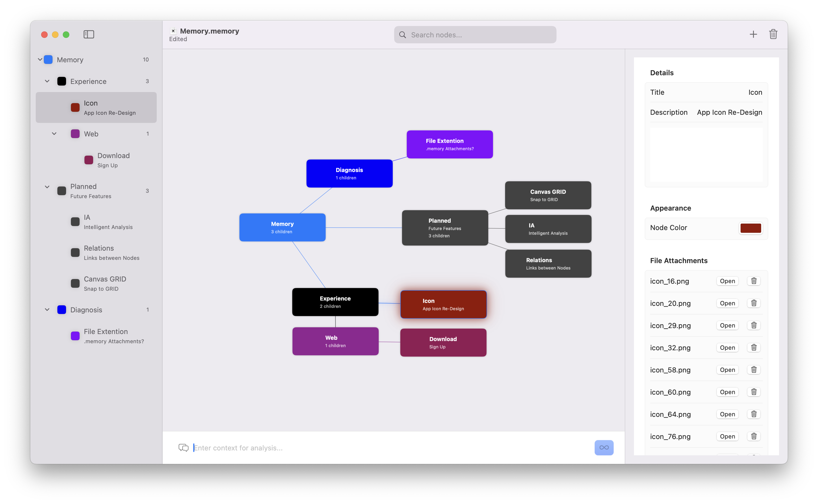This screenshot has width=818, height=504.
Task: Select the Diagnosis node on canvas
Action: [349, 173]
